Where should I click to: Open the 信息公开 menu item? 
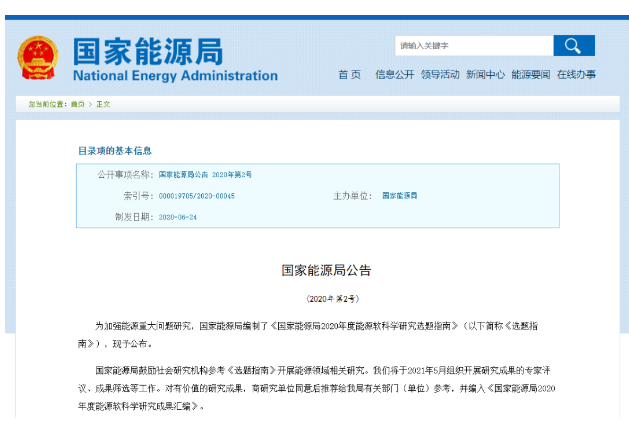[394, 75]
